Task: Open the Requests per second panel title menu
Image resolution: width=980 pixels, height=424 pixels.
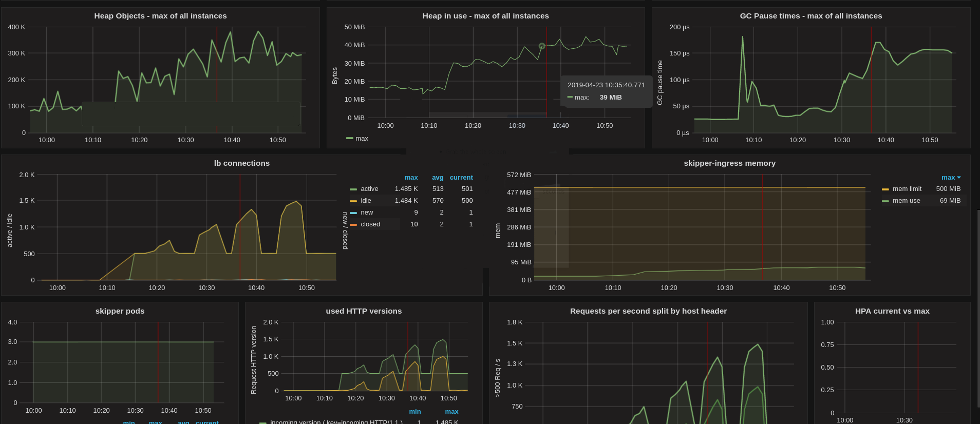Action: pyautogui.click(x=648, y=311)
